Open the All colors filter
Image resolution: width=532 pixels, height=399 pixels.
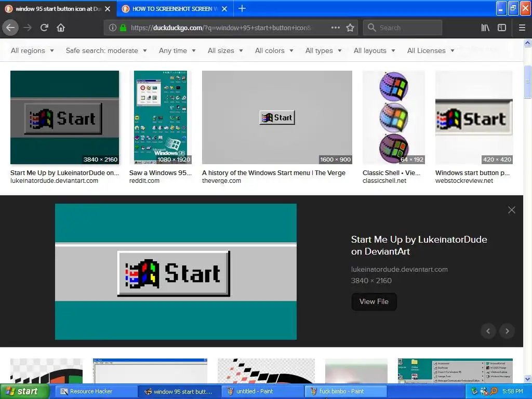tap(274, 50)
